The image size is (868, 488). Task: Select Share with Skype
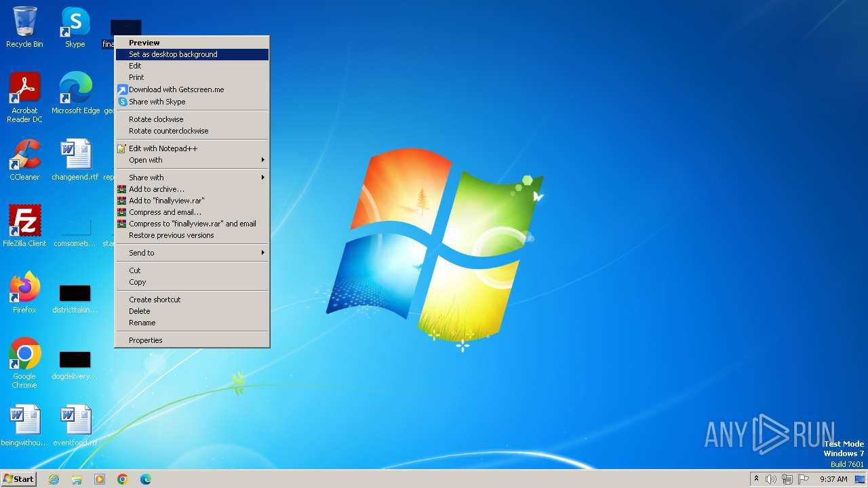pos(193,102)
